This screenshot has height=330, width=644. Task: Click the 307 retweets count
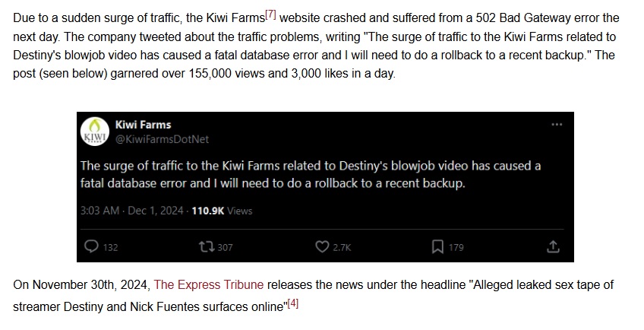226,247
